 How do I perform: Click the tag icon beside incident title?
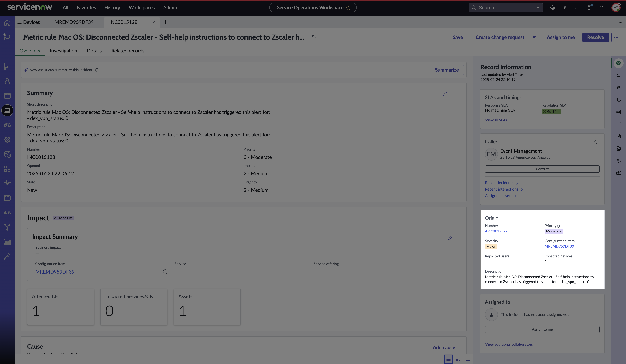click(313, 37)
